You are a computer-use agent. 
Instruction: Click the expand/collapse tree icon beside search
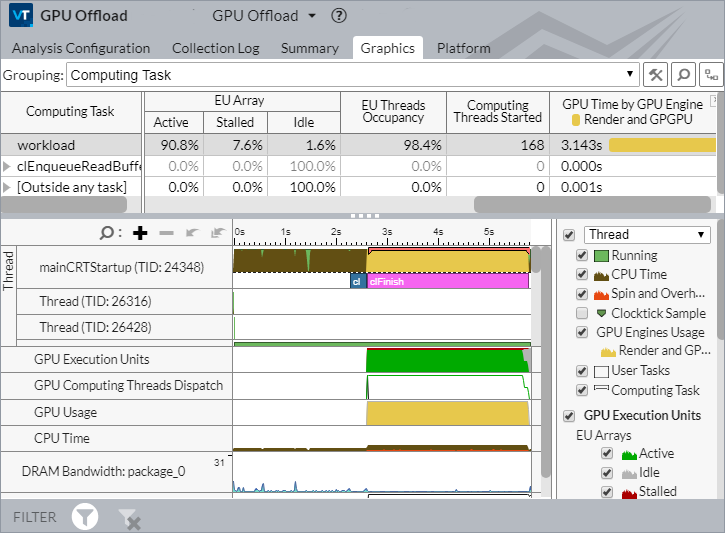[x=711, y=74]
